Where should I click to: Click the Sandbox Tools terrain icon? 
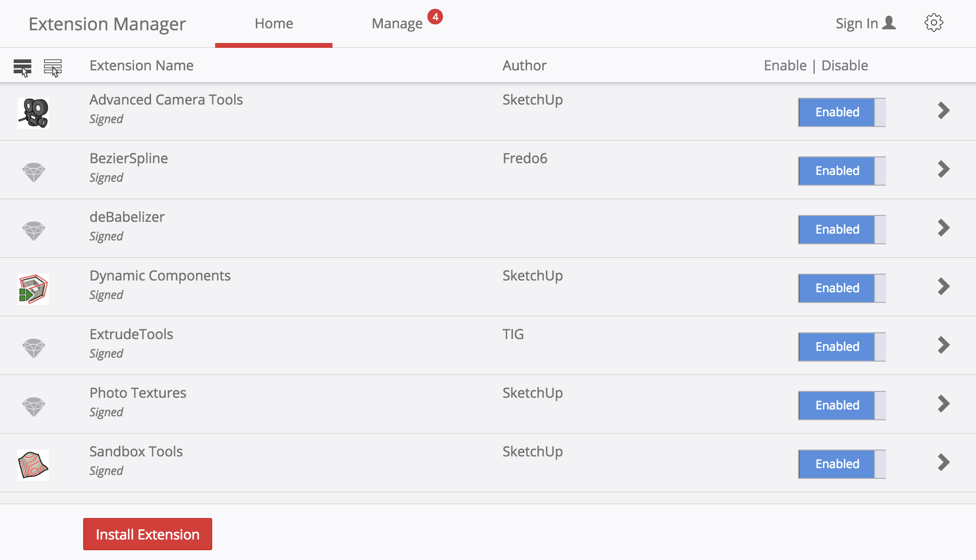pyautogui.click(x=33, y=465)
